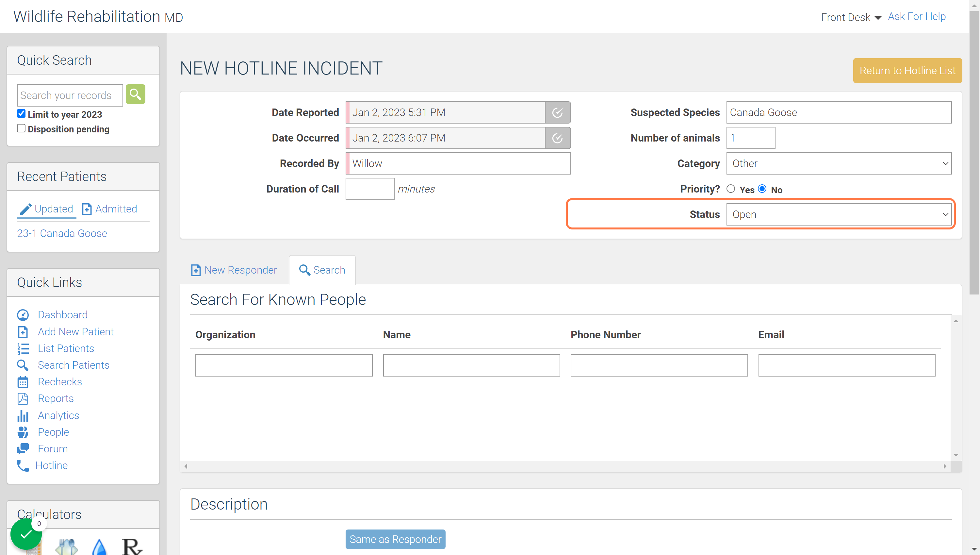Click the Hotline phone icon
The width and height of the screenshot is (980, 555).
(23, 465)
